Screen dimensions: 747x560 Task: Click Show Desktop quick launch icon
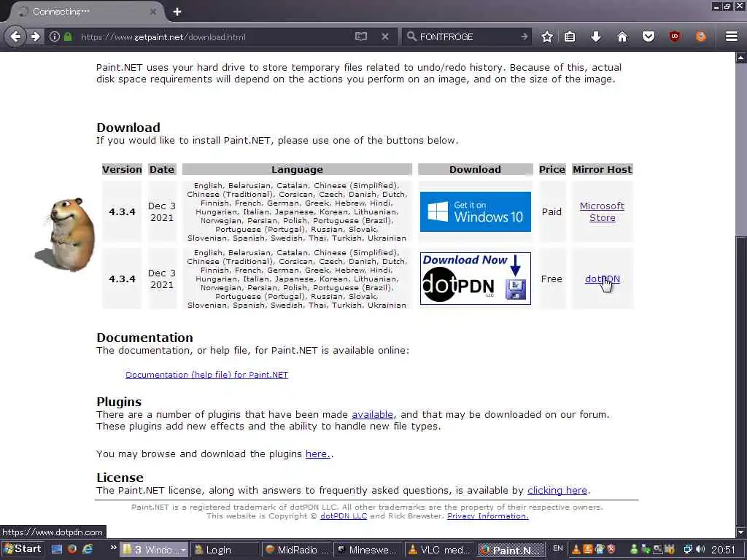57,549
